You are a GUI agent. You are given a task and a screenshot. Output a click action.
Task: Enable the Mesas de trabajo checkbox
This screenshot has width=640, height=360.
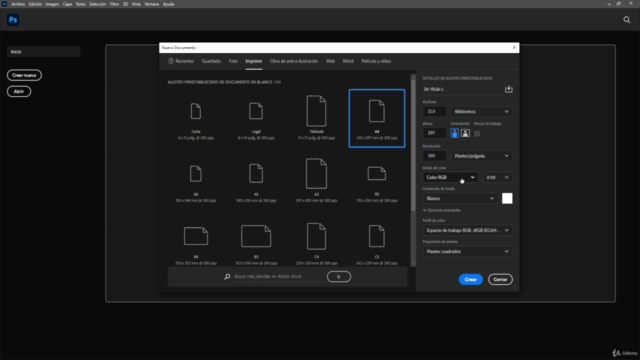click(x=477, y=133)
